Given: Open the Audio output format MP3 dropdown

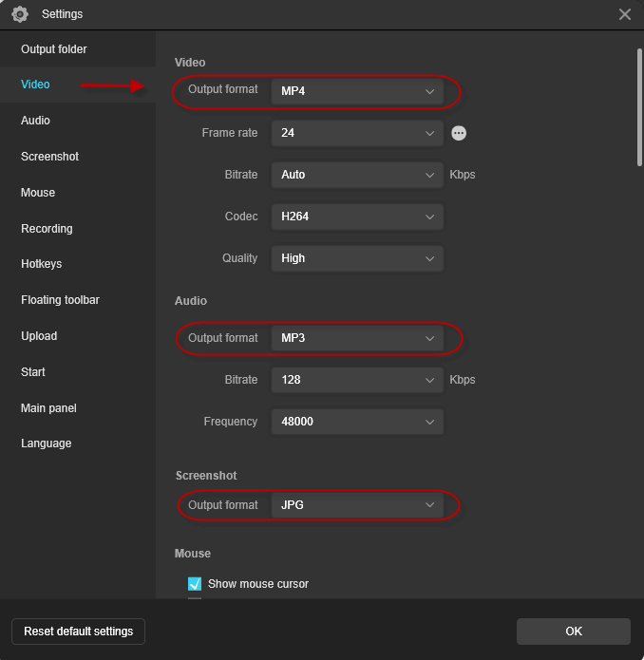Looking at the screenshot, I should point(357,338).
